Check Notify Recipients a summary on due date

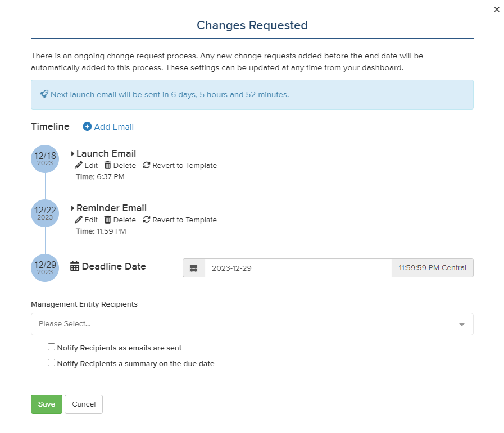point(52,363)
